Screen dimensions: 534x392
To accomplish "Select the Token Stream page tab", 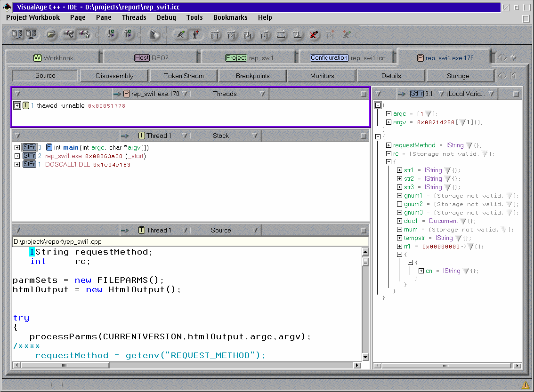I will pos(184,76).
